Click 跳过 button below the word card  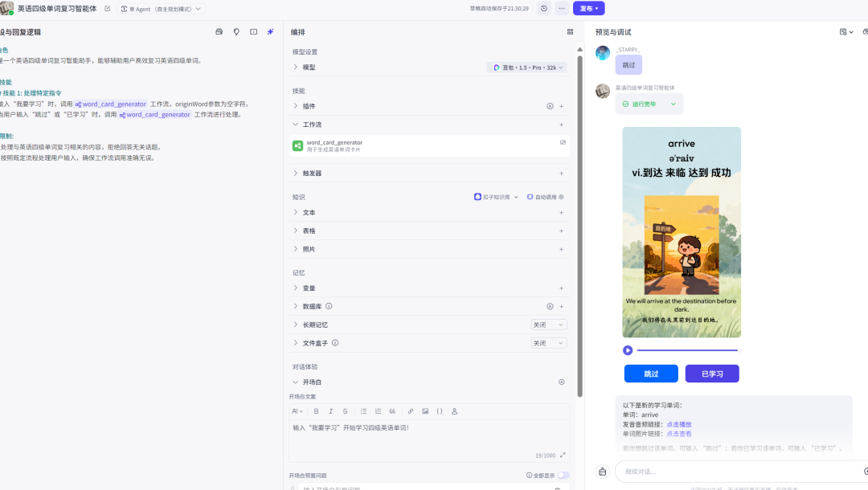(x=651, y=374)
